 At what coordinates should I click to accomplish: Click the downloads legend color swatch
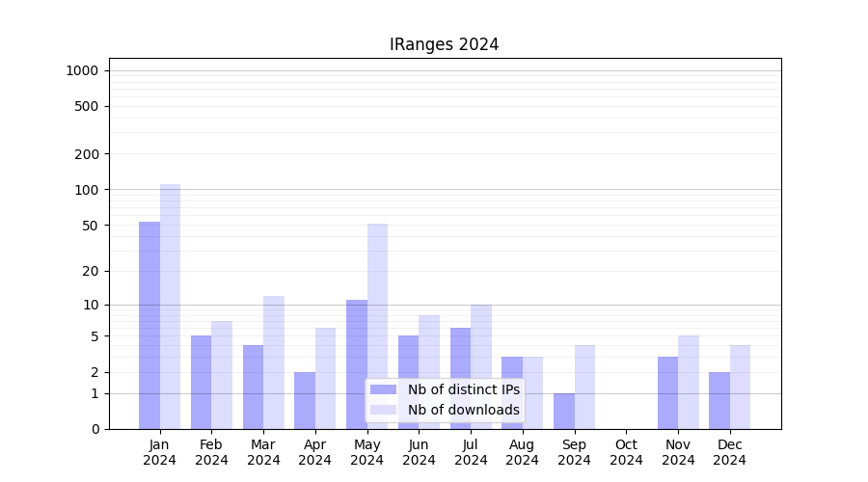pos(383,410)
